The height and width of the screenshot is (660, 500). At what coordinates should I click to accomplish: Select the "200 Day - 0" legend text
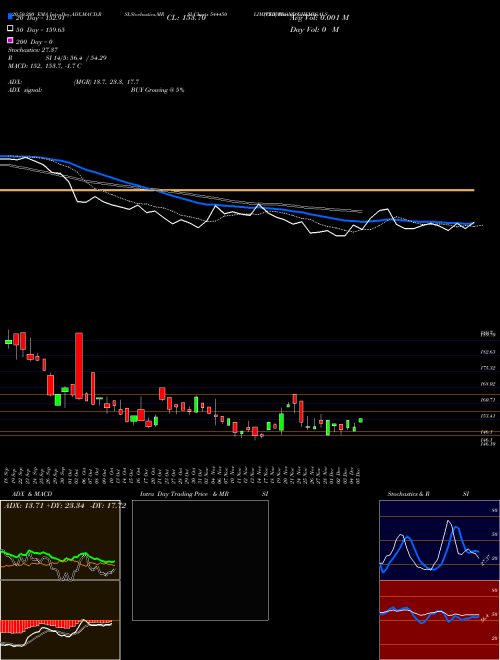pyautogui.click(x=35, y=42)
